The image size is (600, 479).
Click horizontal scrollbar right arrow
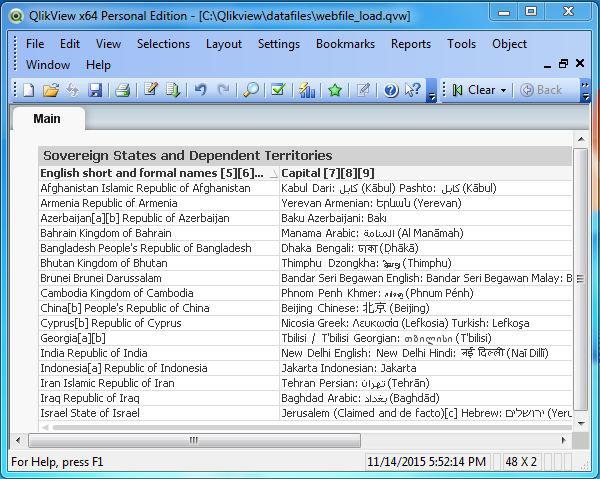(564, 440)
